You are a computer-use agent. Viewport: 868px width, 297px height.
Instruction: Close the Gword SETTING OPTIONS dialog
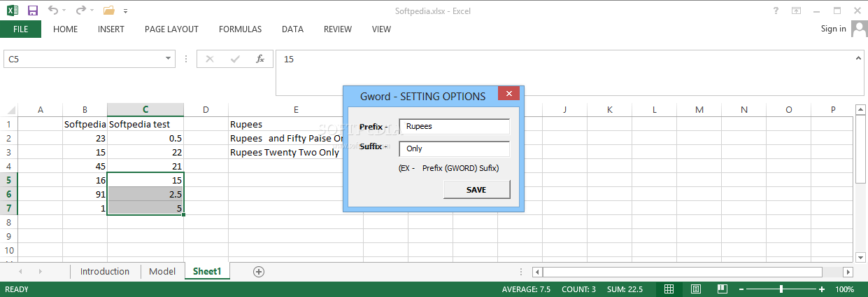pyautogui.click(x=508, y=94)
